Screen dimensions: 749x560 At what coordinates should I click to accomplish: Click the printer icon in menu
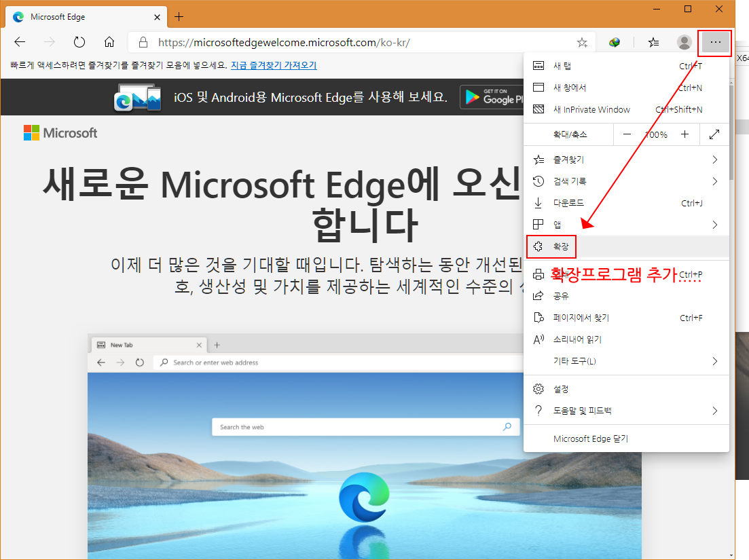pyautogui.click(x=538, y=274)
